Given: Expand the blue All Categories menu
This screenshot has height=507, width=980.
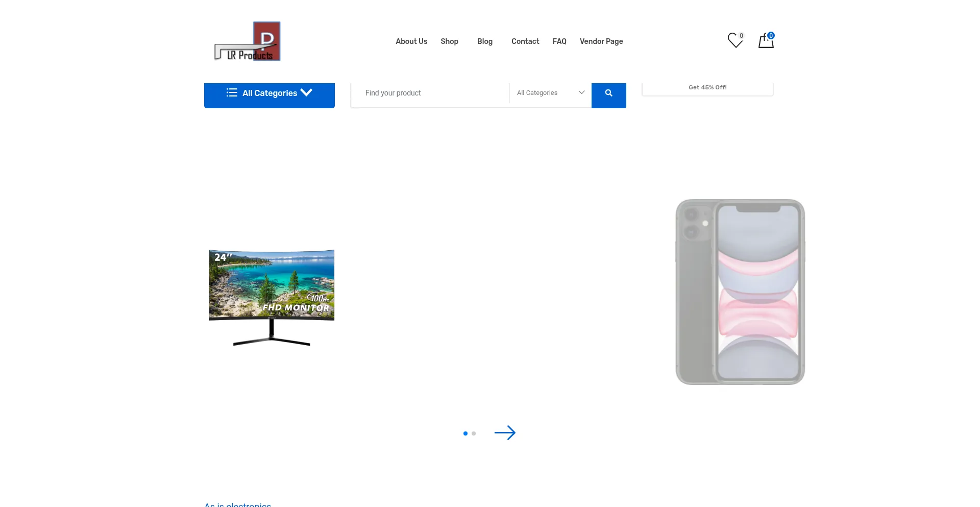Looking at the screenshot, I should [x=269, y=93].
